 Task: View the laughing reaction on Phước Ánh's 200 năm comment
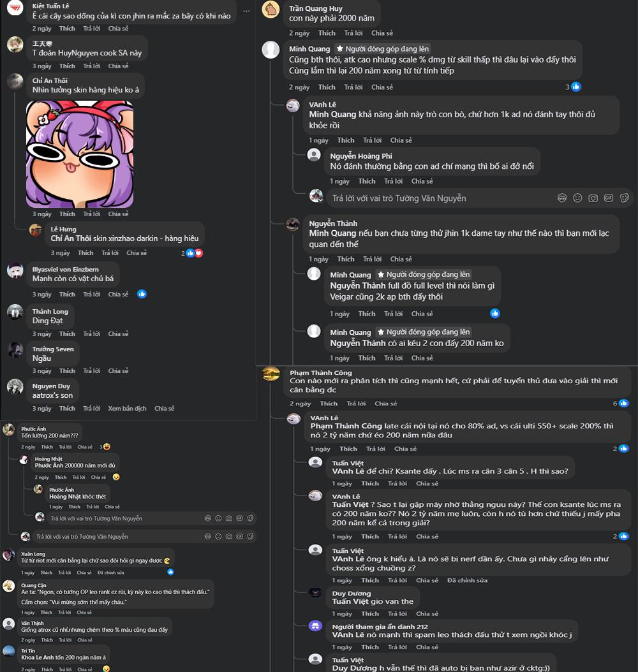105,447
